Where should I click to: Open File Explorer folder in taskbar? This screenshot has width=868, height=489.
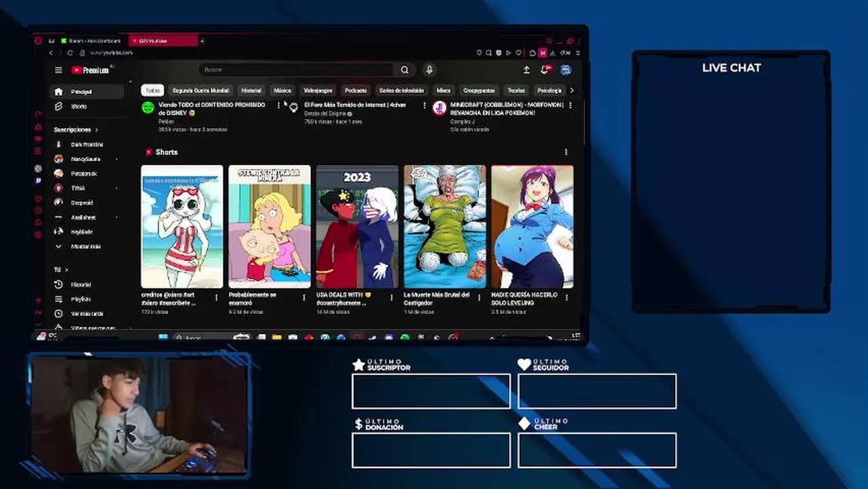(277, 337)
